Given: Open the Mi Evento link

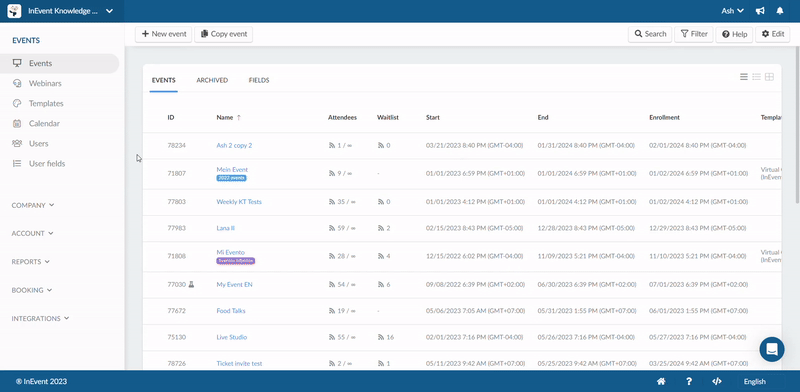Looking at the screenshot, I should pos(231,252).
